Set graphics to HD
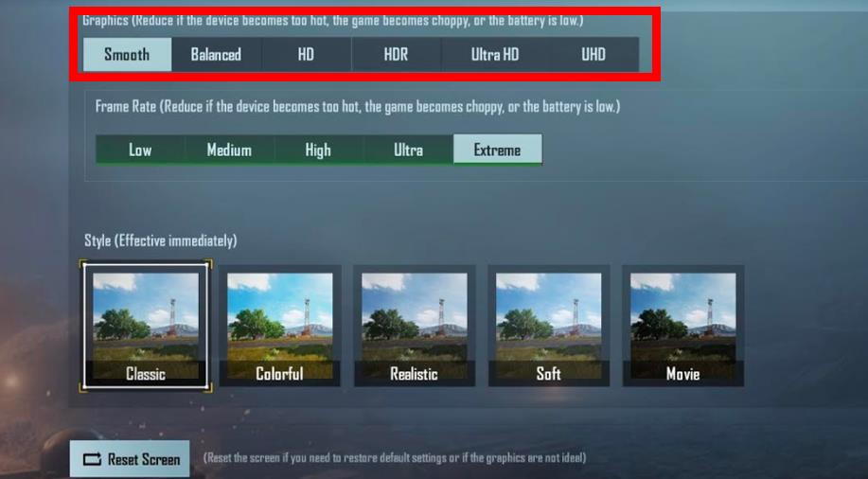Viewport: 868px width, 479px height. click(x=306, y=54)
